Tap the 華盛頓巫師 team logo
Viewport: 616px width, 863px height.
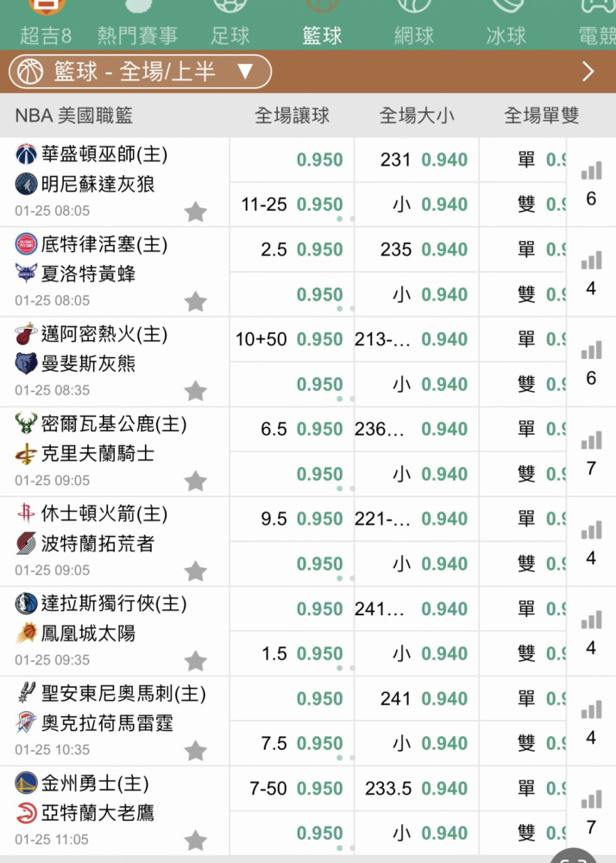26,154
